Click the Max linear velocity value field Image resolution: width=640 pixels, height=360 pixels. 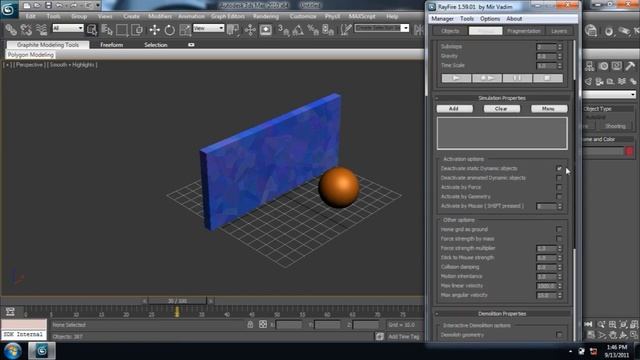point(546,286)
